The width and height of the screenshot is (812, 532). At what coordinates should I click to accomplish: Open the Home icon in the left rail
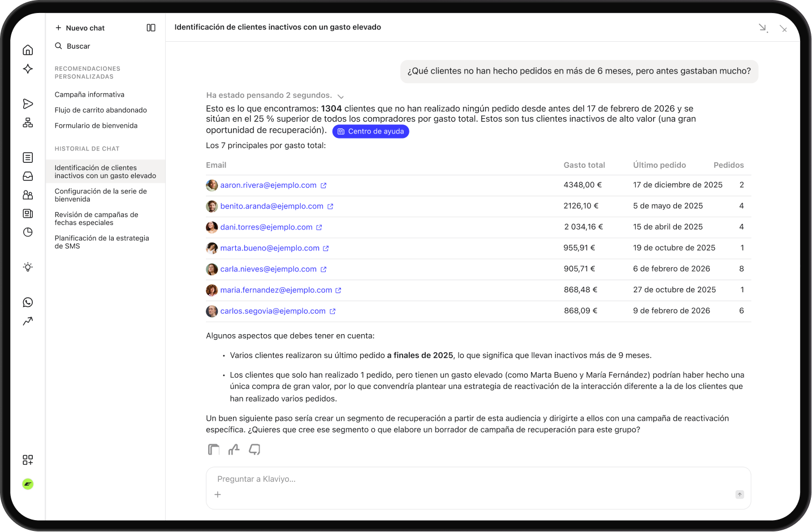(x=28, y=50)
